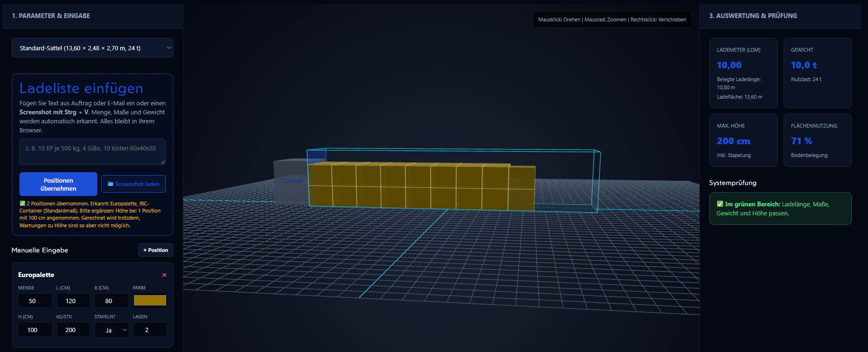Click the 'Inkl. Stapelung' note
868x352 pixels.
[734, 155]
